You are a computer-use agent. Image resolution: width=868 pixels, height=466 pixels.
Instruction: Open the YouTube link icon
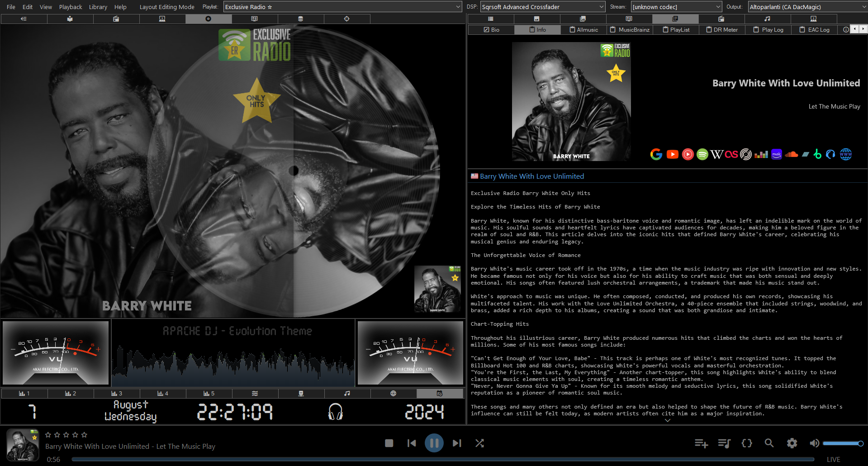click(672, 154)
